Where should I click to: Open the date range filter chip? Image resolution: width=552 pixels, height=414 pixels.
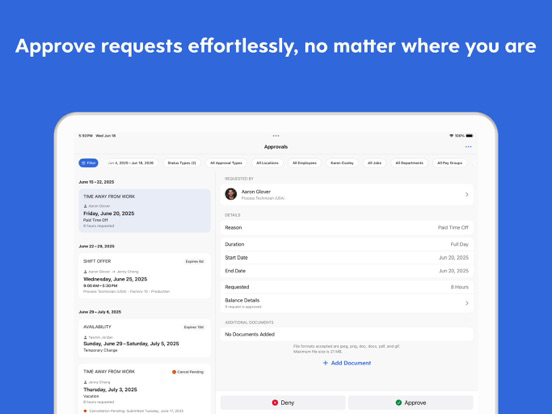point(131,163)
